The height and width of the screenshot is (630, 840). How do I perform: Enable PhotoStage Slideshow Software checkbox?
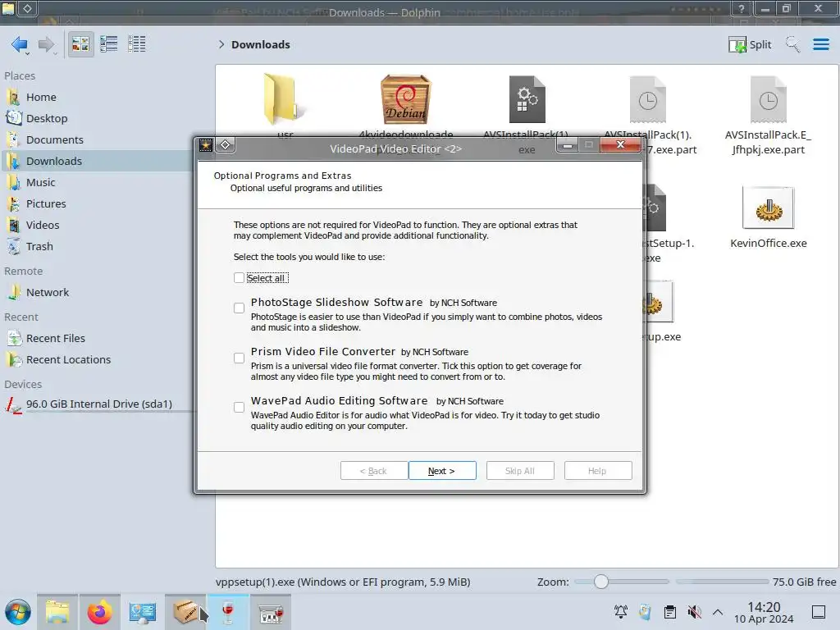(239, 308)
